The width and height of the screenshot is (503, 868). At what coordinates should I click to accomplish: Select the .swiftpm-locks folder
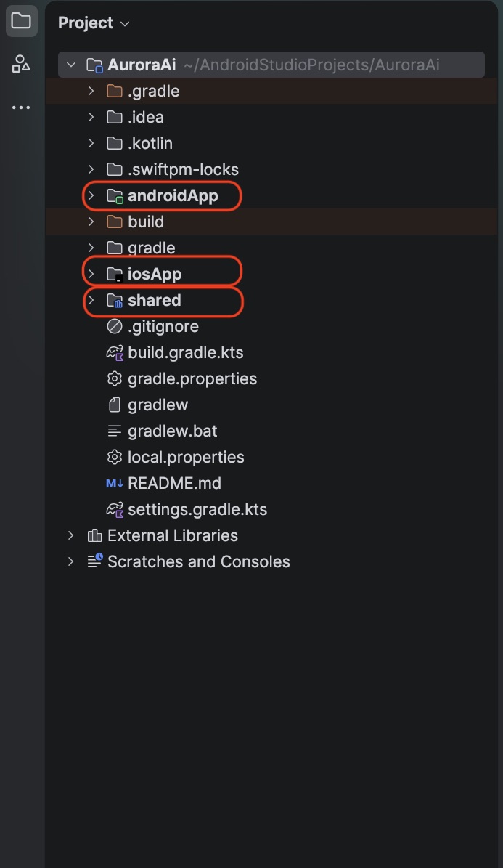(x=183, y=169)
